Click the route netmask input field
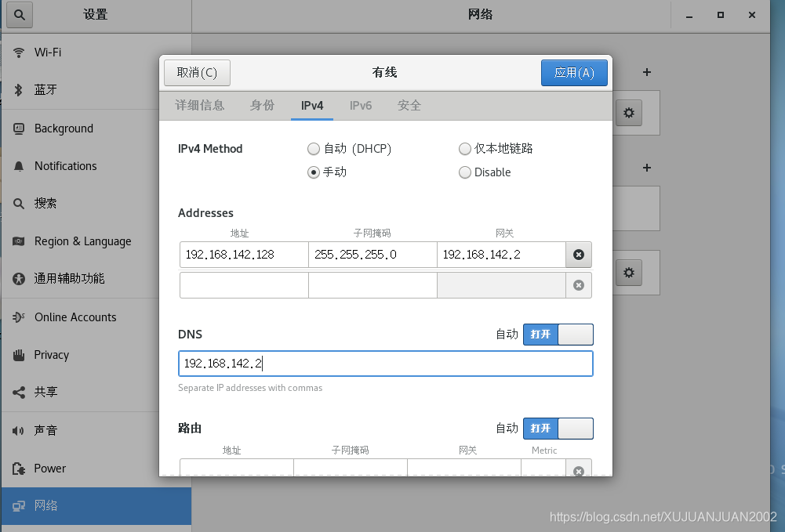 click(351, 468)
